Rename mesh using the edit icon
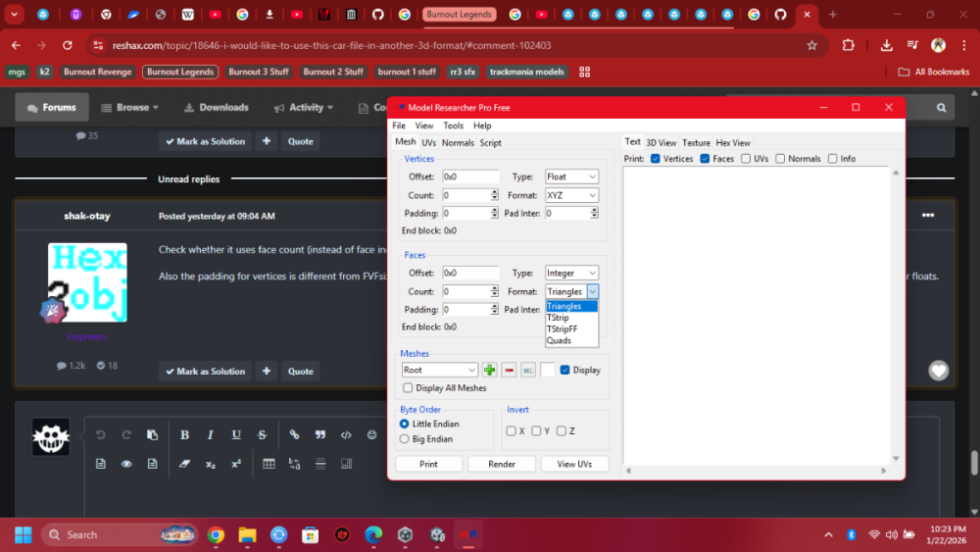 (x=528, y=370)
